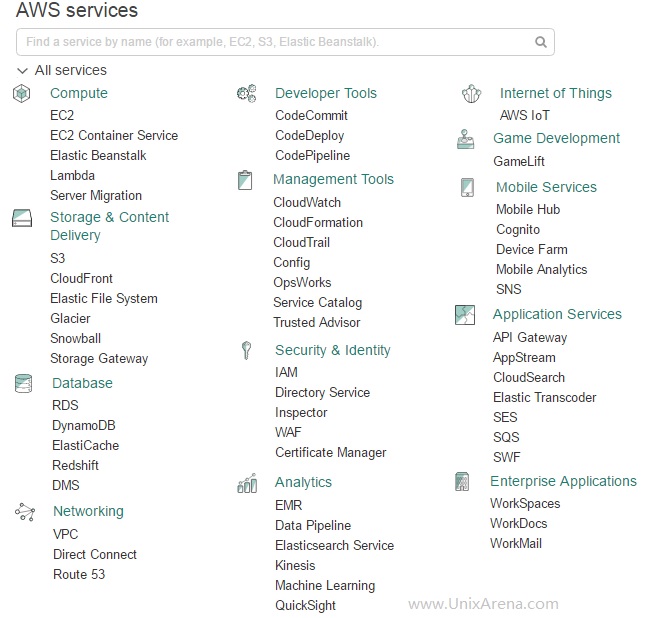Open the RDS service
Image resolution: width=665 pixels, height=618 pixels.
[65, 405]
